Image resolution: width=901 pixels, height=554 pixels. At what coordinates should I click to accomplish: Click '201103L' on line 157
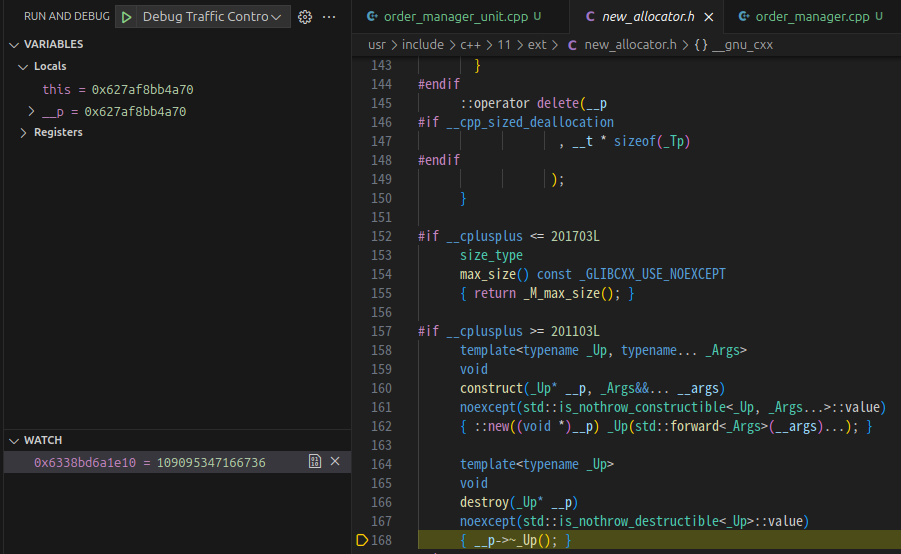(575, 331)
